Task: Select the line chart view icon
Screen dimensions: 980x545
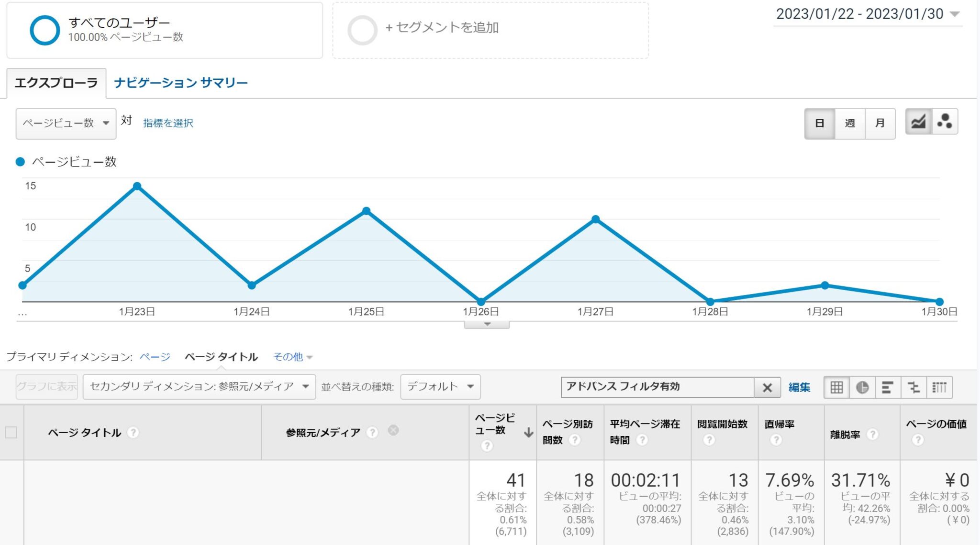Action: [x=918, y=122]
